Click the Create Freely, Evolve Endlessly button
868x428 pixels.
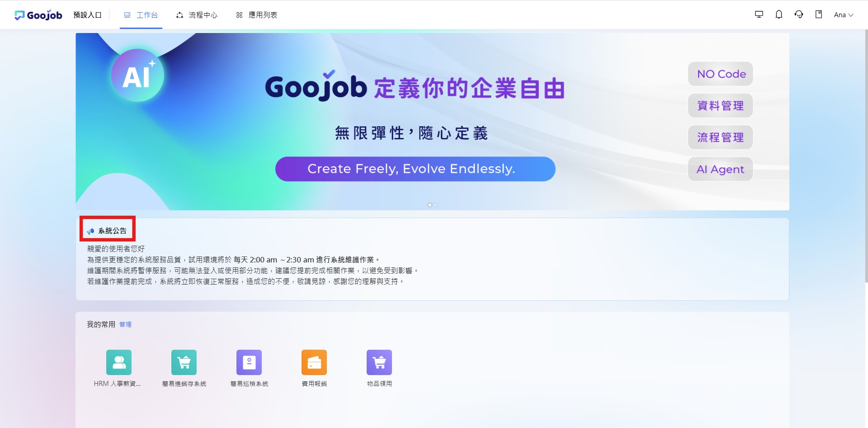point(415,169)
